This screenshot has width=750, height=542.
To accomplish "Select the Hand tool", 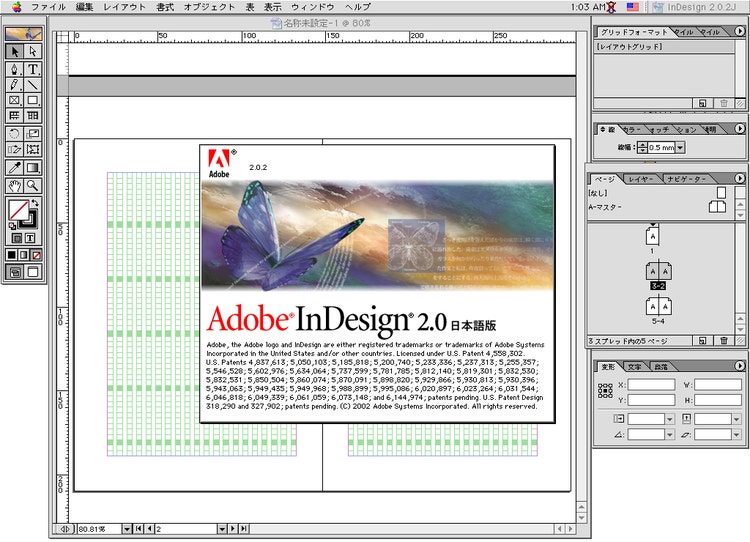I will point(14,186).
